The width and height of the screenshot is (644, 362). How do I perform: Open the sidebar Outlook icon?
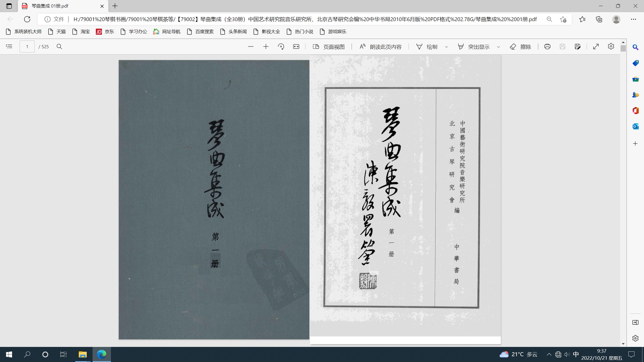(x=635, y=126)
